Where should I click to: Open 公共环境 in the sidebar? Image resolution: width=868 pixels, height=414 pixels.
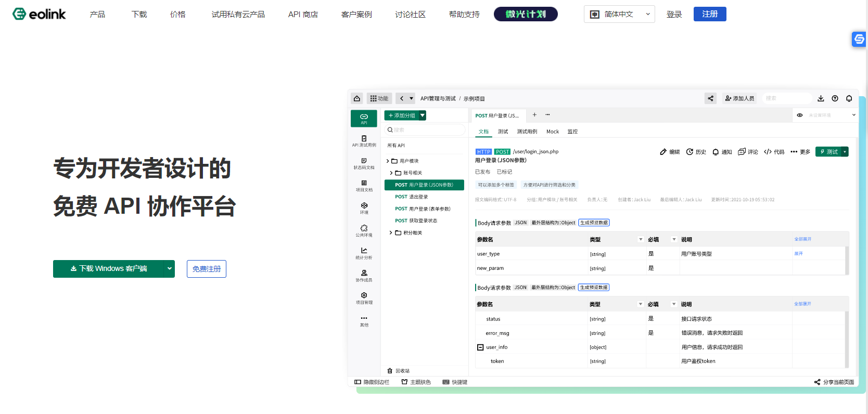pyautogui.click(x=364, y=231)
